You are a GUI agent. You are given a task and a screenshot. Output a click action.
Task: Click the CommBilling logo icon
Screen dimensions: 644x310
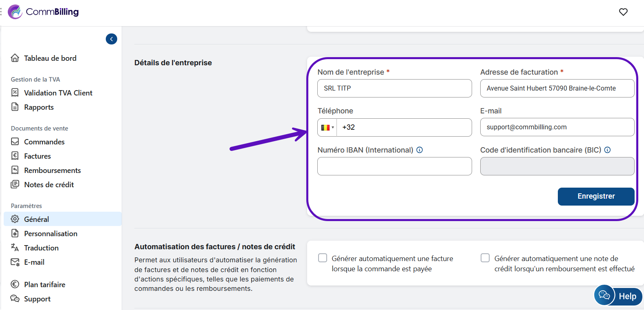coord(16,12)
